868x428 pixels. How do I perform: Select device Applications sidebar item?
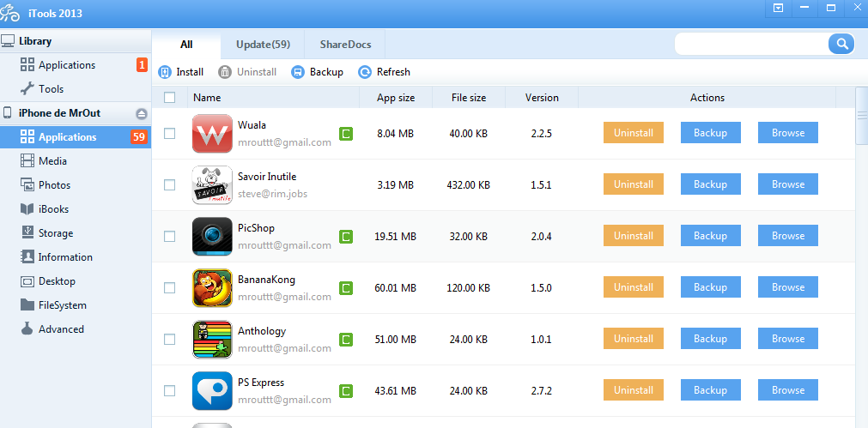pos(76,136)
